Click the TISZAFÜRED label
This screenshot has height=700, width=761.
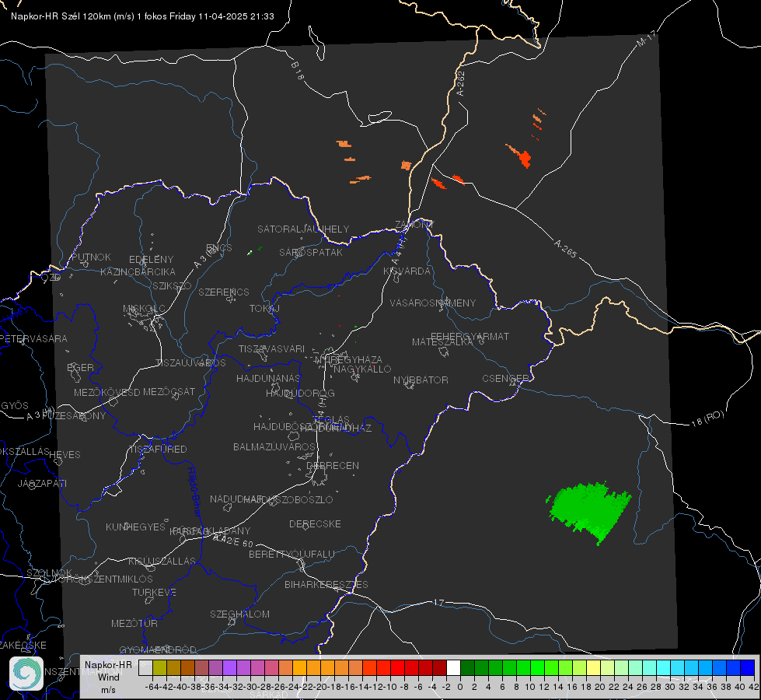158,450
